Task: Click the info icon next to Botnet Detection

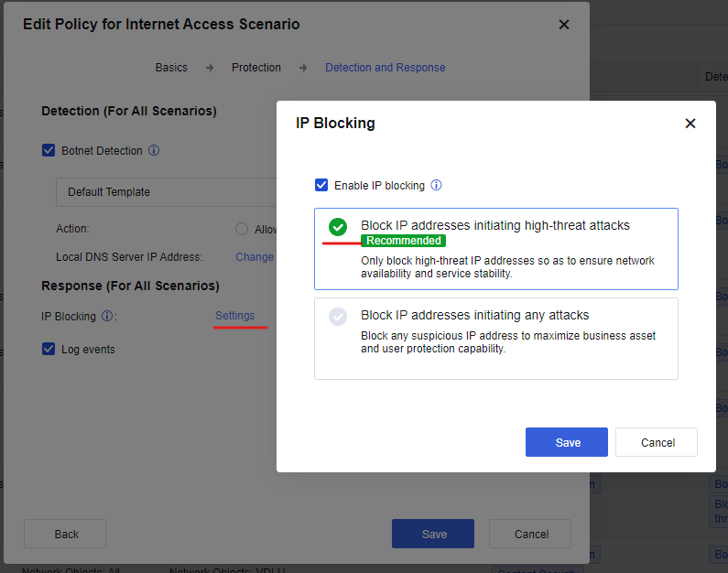Action: (154, 150)
